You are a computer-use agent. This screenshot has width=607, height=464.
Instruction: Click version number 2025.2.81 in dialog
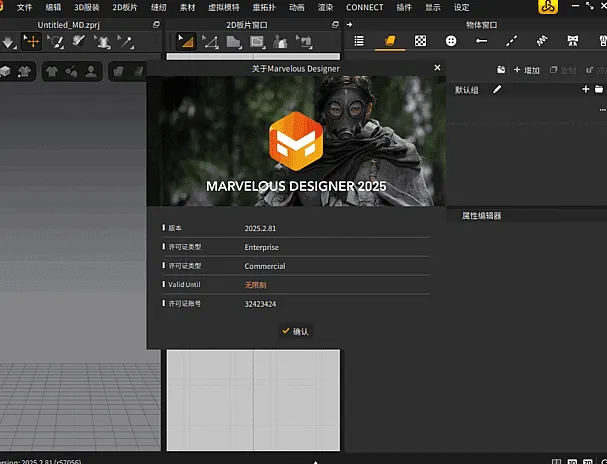click(260, 228)
